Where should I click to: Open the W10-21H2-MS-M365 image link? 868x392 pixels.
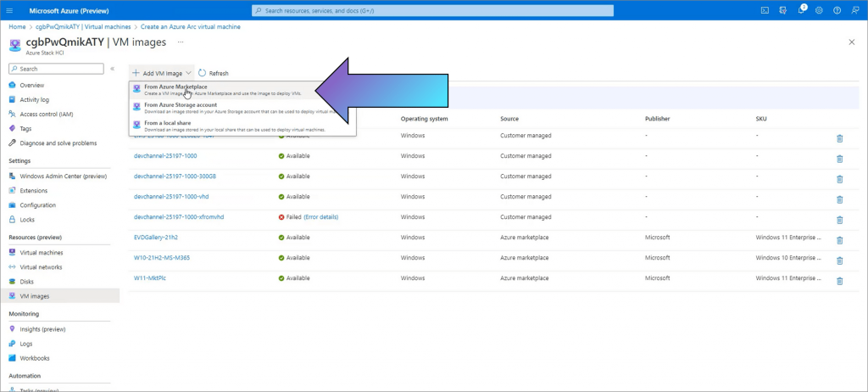point(162,258)
